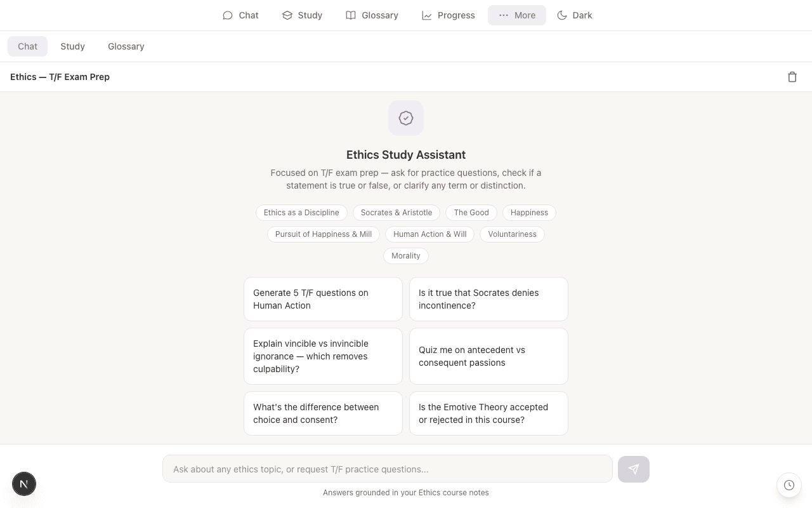Choose the choice and consent prompt
The height and width of the screenshot is (508, 812).
coord(323,413)
